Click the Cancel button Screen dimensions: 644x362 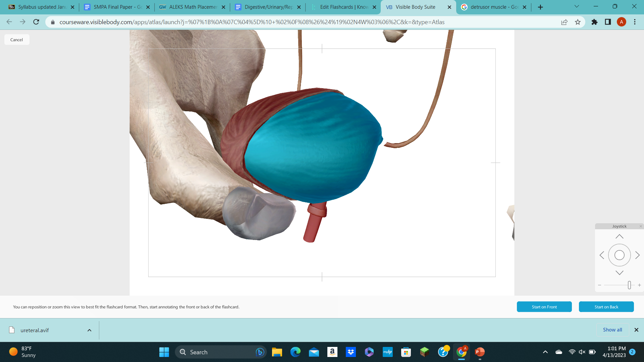click(x=16, y=39)
